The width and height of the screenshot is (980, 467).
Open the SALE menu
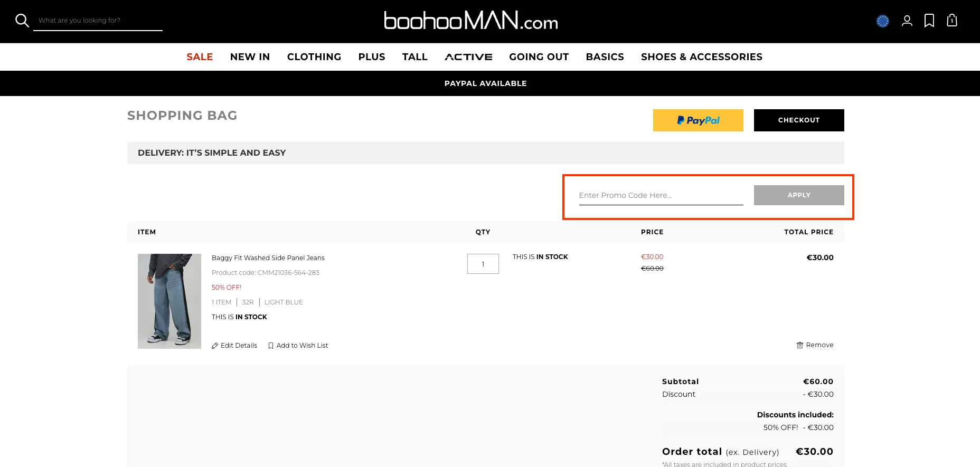pos(200,56)
